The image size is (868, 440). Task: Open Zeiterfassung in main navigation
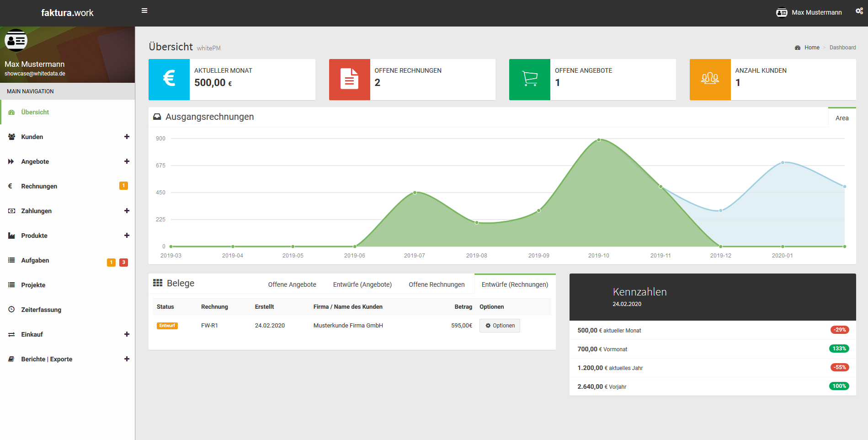[x=68, y=310]
